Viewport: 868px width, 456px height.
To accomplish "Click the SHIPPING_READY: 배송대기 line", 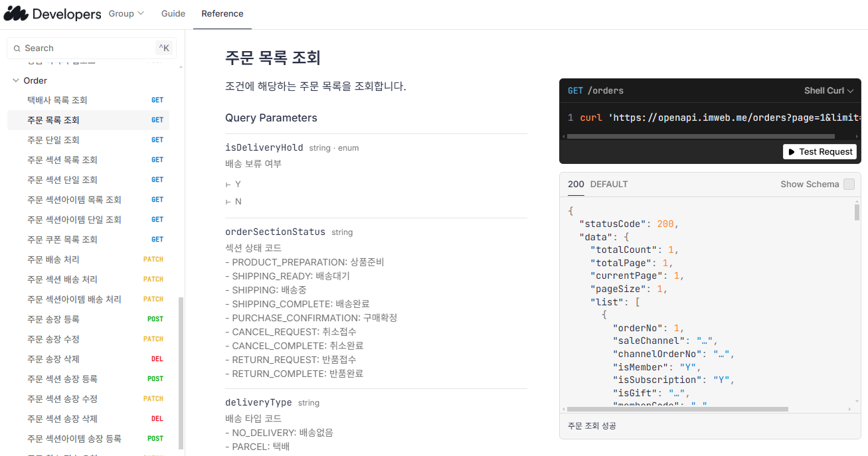I will [288, 276].
